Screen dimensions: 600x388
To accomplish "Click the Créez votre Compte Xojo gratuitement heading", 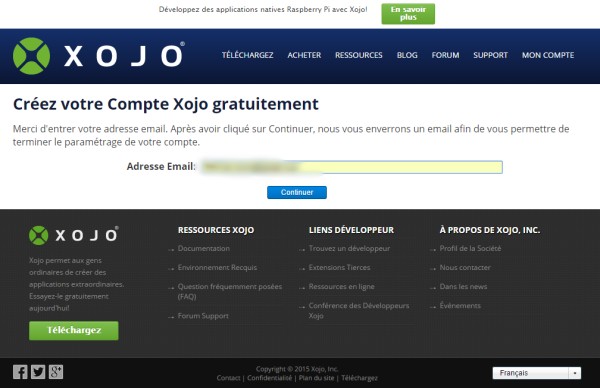I will point(166,104).
